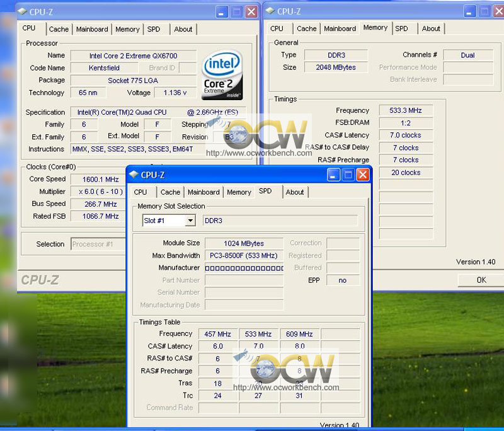The image size is (504, 431).
Task: Click the bus speed value "266.7 MHz"
Action: (101, 204)
